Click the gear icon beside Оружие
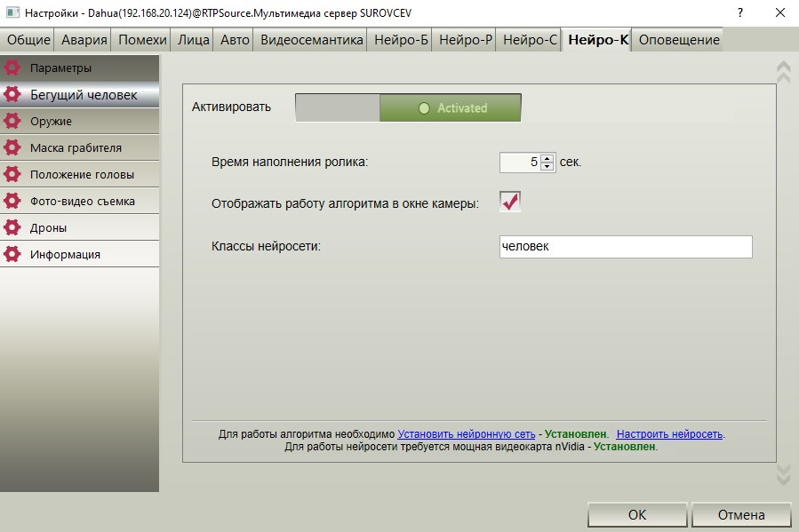Screen dimensions: 799x532 [12, 121]
